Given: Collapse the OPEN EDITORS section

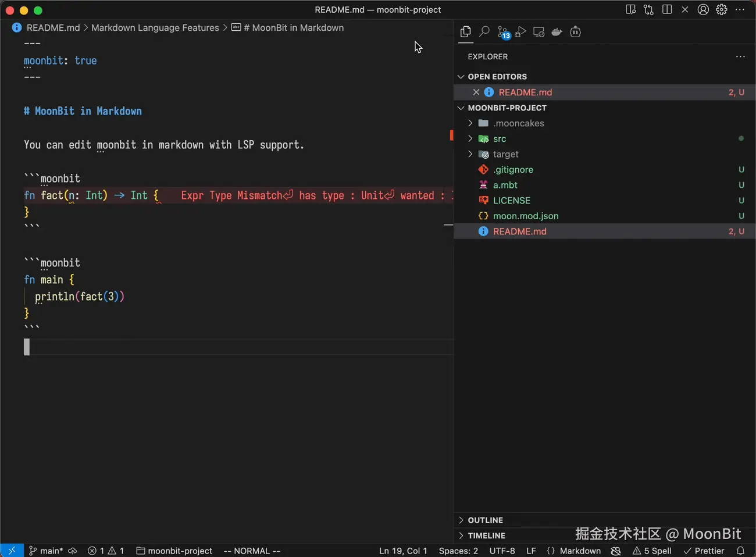Looking at the screenshot, I should [x=497, y=77].
